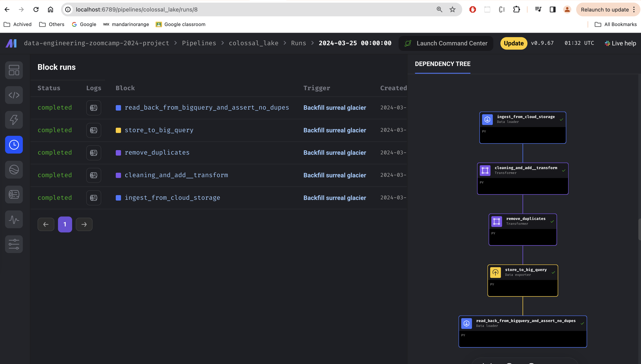This screenshot has height=364, width=641.
Task: View logs for cleaning_and_add__transform block
Action: click(x=94, y=175)
